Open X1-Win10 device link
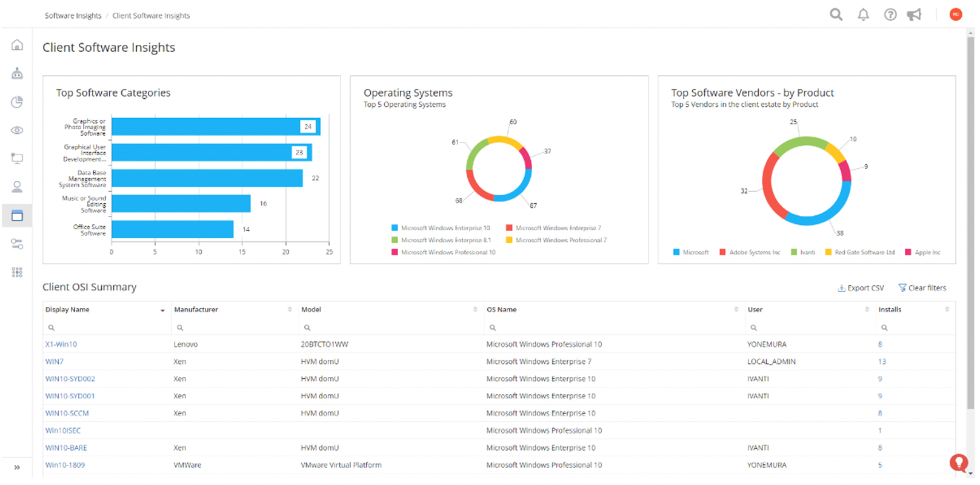The image size is (980, 485). (x=61, y=344)
